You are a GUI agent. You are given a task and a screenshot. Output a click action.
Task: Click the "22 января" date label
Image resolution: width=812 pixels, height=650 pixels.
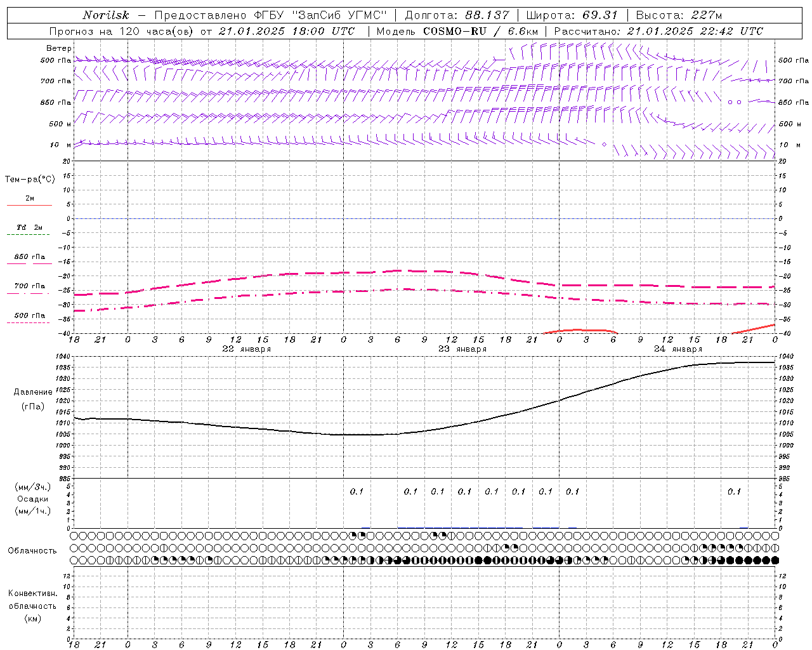(x=247, y=349)
